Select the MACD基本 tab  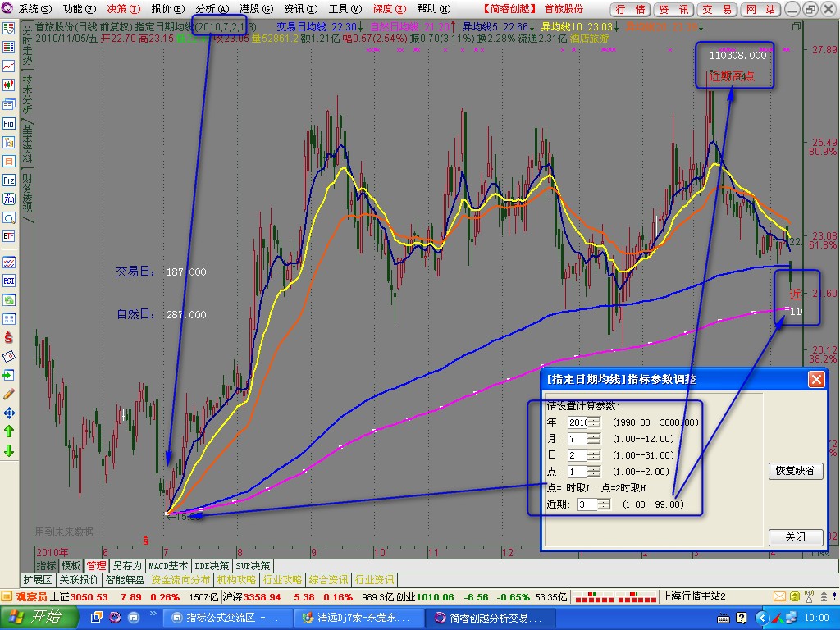click(168, 566)
